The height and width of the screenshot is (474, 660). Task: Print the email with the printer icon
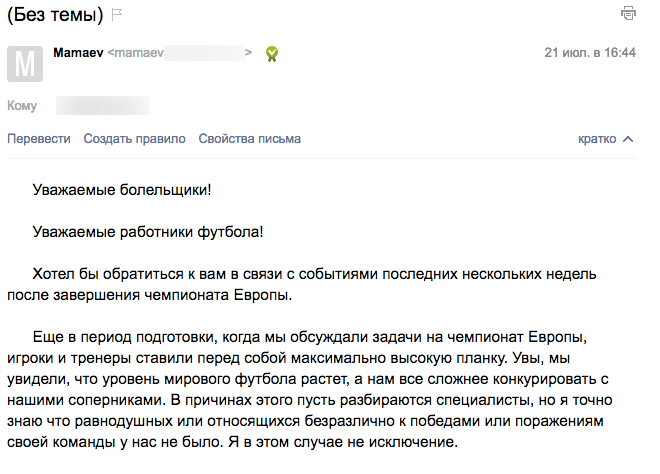pyautogui.click(x=628, y=13)
